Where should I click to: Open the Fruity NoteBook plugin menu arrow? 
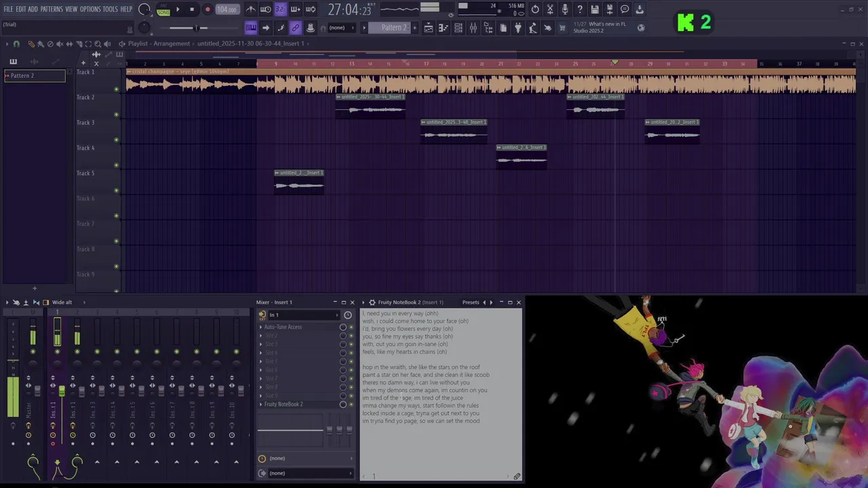click(x=363, y=302)
